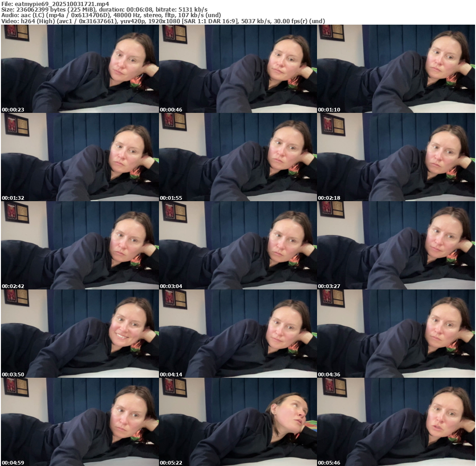The image size is (476, 466).
Task: Click the 00:04:14 thumbnail
Action: [238, 334]
